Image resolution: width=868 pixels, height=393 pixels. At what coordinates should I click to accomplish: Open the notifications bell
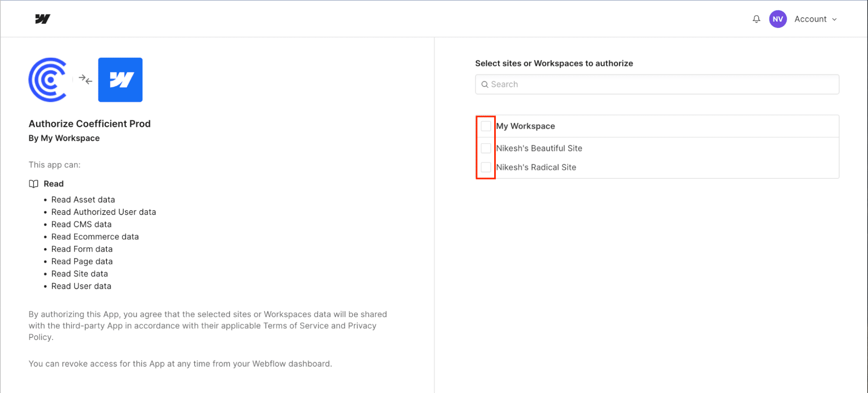[x=756, y=19]
